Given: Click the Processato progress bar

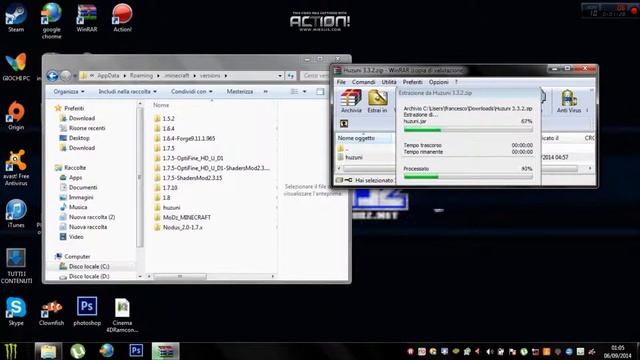Looking at the screenshot, I should 468,177.
